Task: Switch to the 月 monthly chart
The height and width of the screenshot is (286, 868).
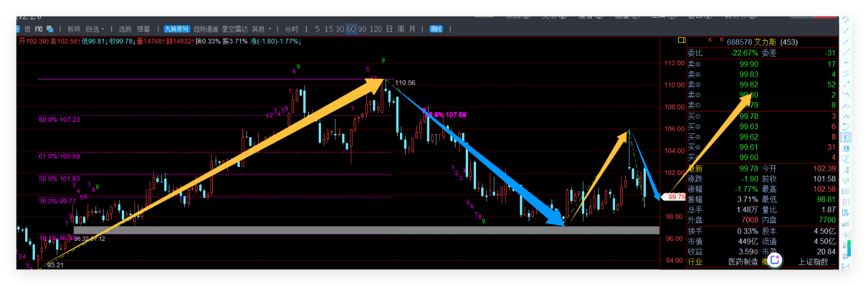Action: pyautogui.click(x=412, y=29)
